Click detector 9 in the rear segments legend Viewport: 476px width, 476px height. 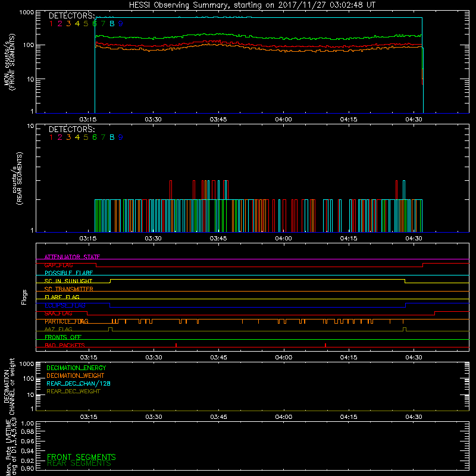click(121, 137)
